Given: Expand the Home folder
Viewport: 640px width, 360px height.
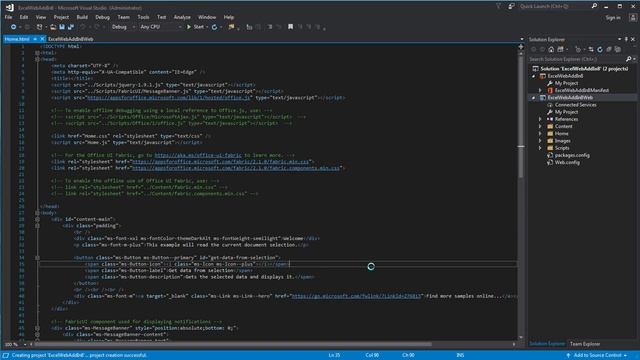Looking at the screenshot, I should coord(540,134).
